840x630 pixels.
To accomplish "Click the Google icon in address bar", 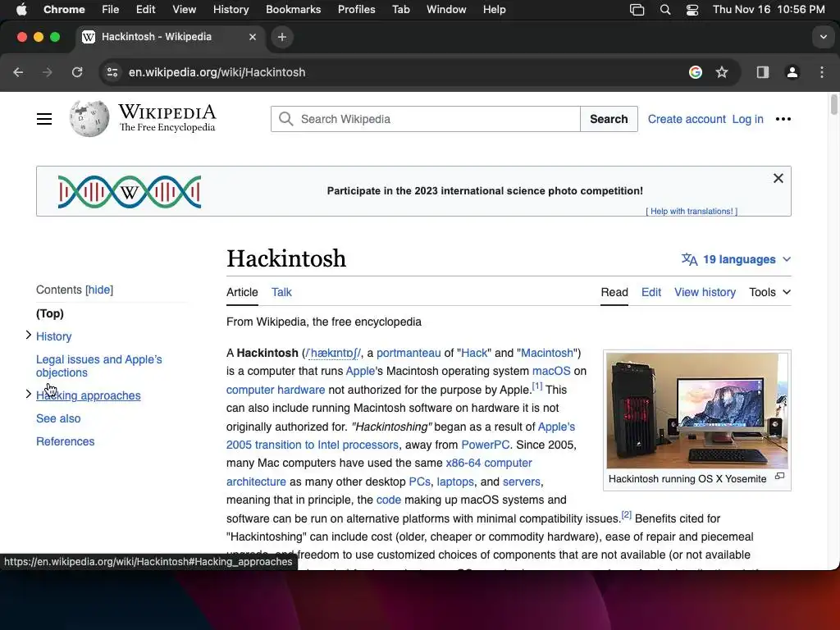I will (x=696, y=72).
